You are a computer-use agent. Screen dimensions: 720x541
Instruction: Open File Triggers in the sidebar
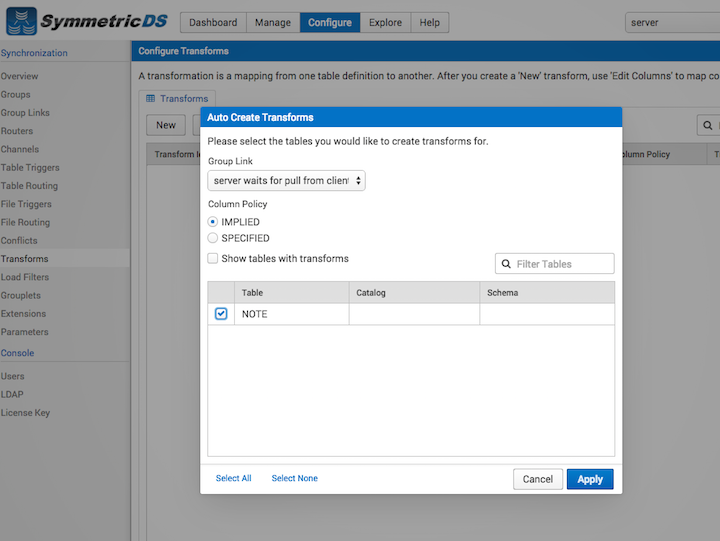(26, 204)
